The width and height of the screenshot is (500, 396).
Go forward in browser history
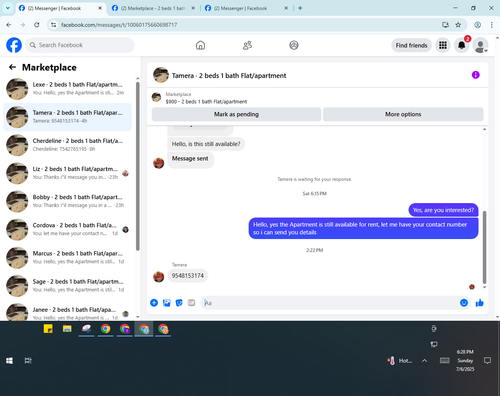[x=23, y=25]
